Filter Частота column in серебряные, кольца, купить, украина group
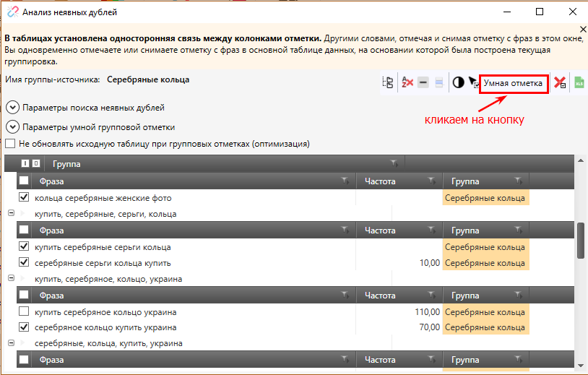Viewport: 588px width, 375px height. [433, 360]
